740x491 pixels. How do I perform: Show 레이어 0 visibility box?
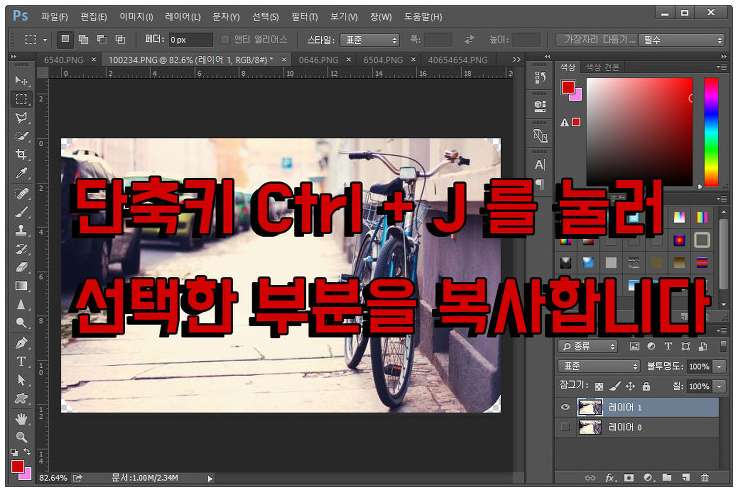pyautogui.click(x=565, y=427)
